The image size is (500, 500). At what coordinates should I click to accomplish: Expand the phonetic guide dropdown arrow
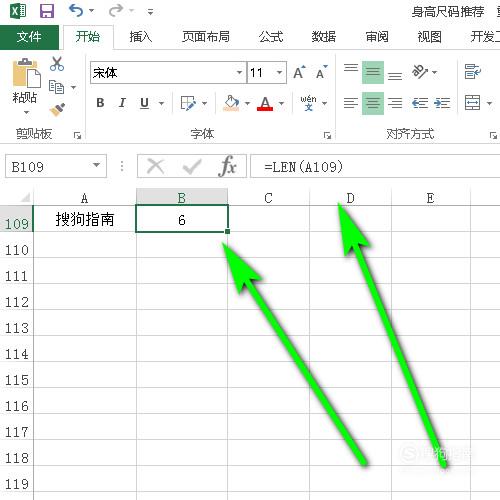pos(325,103)
